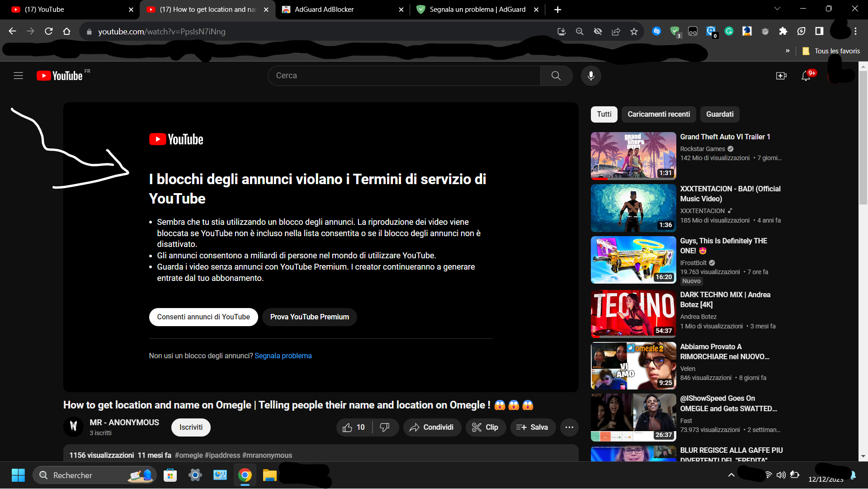Open the Segnala problema link
The width and height of the screenshot is (868, 489).
coord(283,356)
